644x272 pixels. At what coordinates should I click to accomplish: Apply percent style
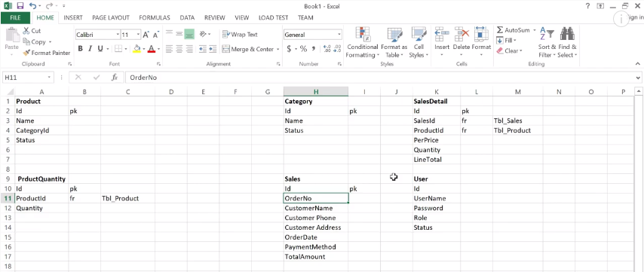point(303,49)
